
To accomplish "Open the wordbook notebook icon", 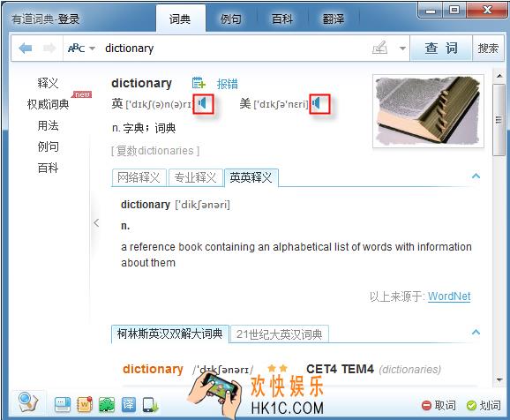I will pyautogui.click(x=84, y=405).
